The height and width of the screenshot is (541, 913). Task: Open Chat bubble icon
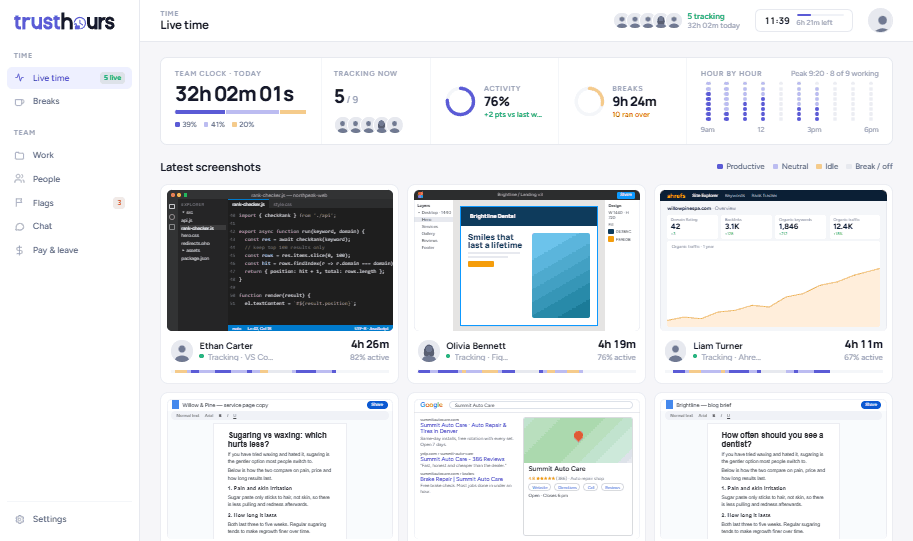click(19, 227)
